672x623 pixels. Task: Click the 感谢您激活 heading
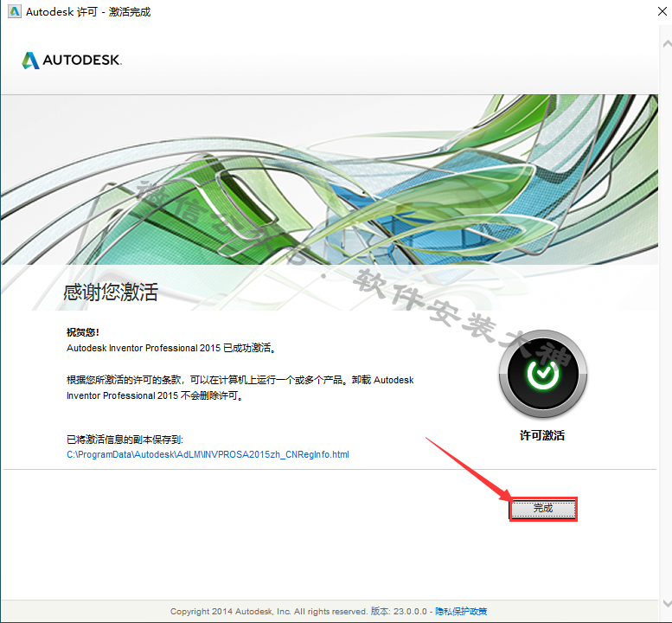111,292
